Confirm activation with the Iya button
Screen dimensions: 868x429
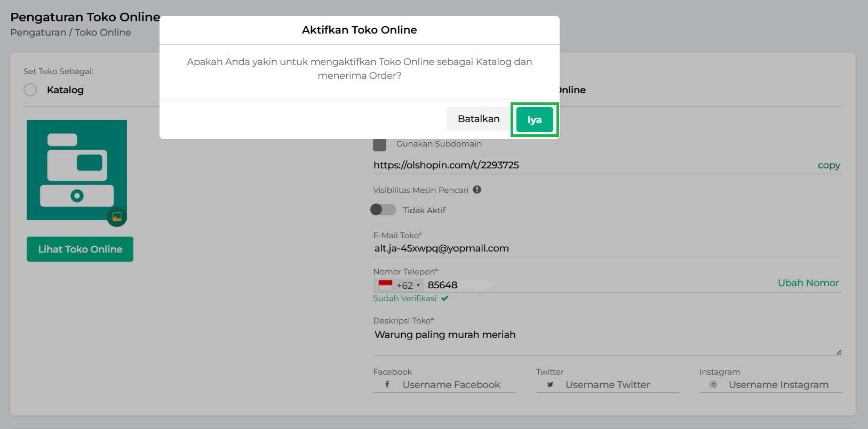(x=534, y=120)
